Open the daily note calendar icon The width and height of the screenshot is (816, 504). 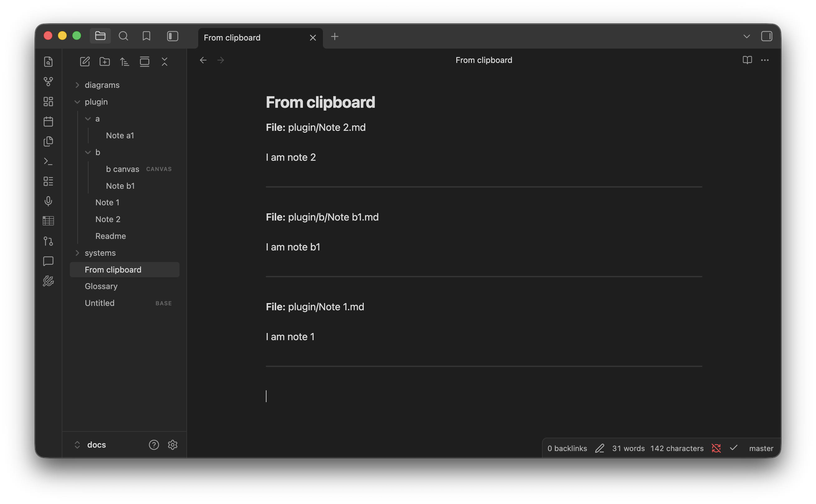pyautogui.click(x=48, y=121)
